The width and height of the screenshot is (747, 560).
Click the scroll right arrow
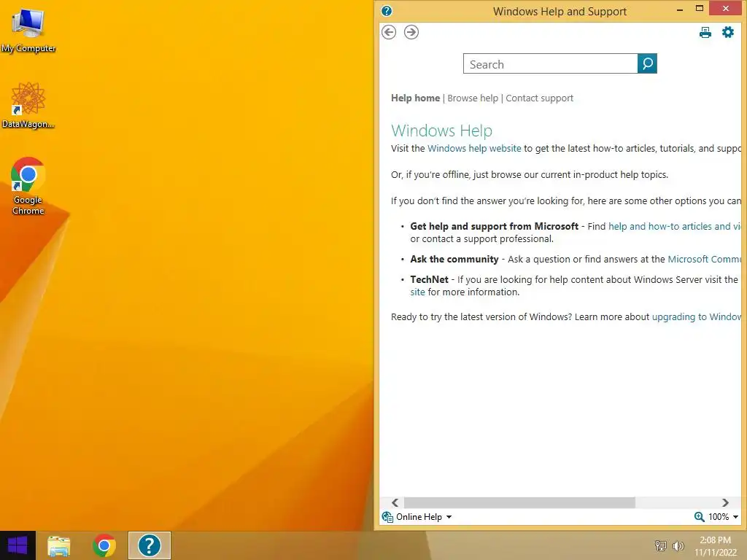725,503
